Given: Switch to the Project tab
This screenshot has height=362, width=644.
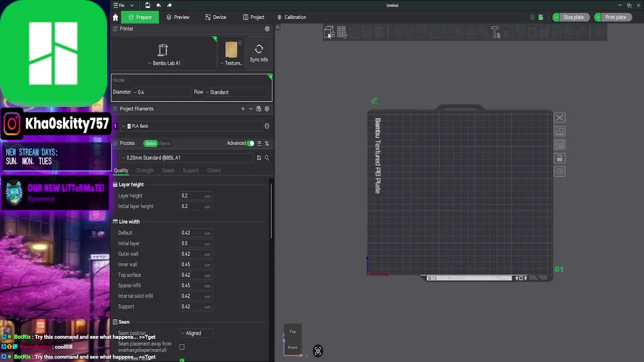Looking at the screenshot, I should (x=254, y=17).
